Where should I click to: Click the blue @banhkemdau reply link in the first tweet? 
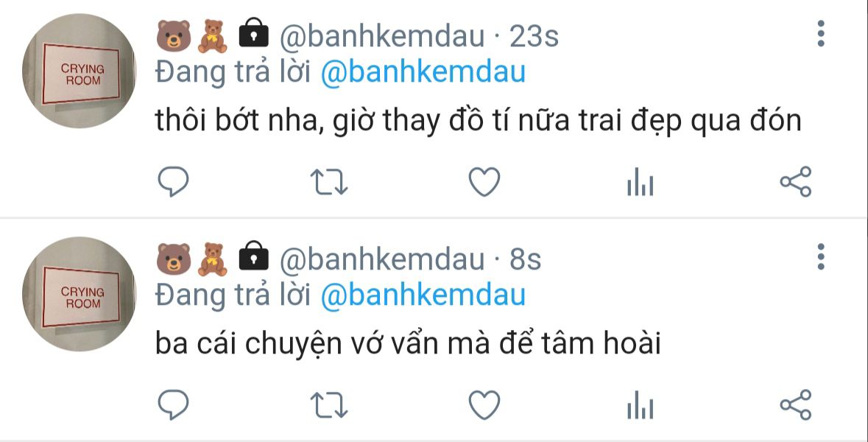pos(423,73)
